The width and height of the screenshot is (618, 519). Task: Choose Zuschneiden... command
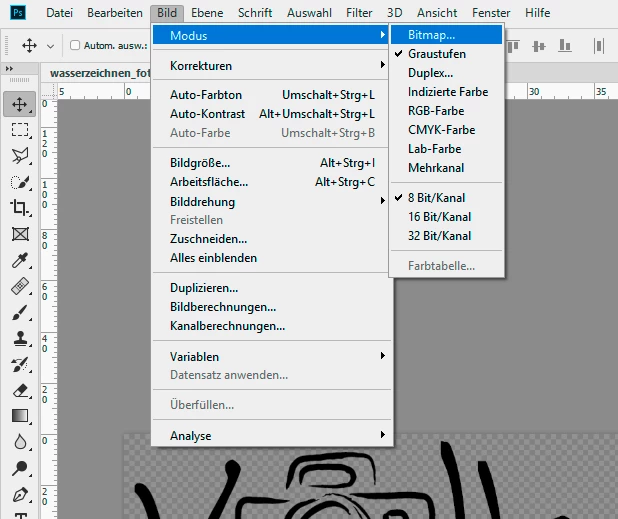(x=270, y=239)
